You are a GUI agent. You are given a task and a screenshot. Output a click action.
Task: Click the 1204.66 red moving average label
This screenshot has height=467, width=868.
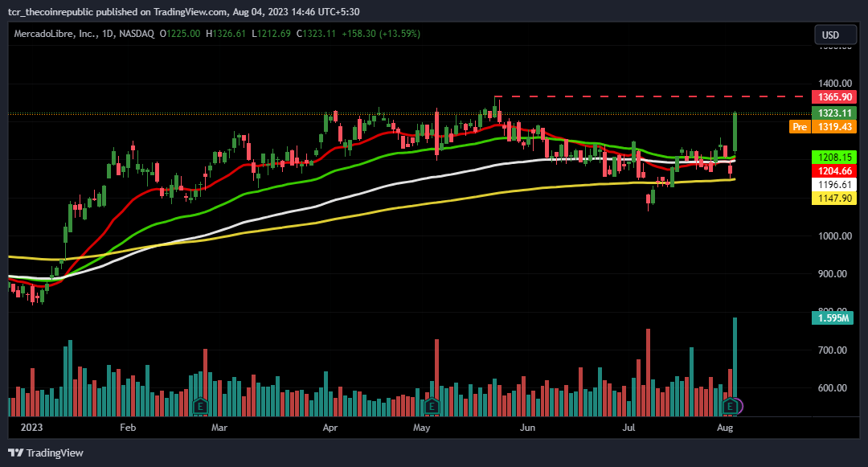pos(834,171)
